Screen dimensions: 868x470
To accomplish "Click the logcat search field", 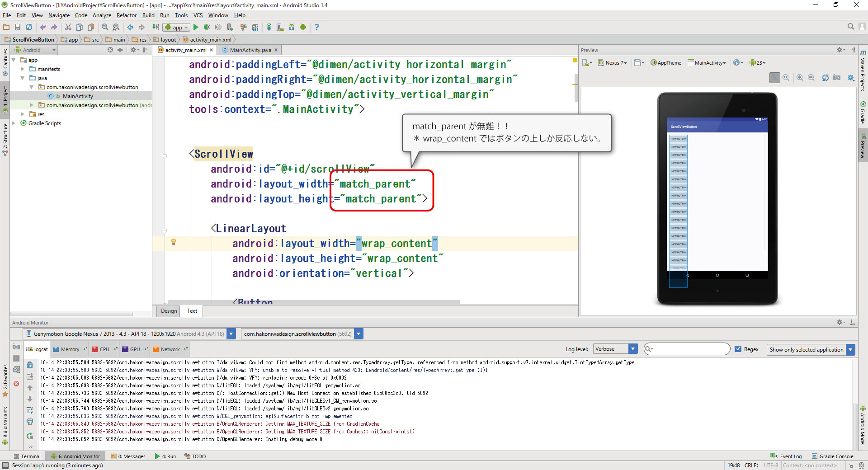I will click(x=686, y=348).
